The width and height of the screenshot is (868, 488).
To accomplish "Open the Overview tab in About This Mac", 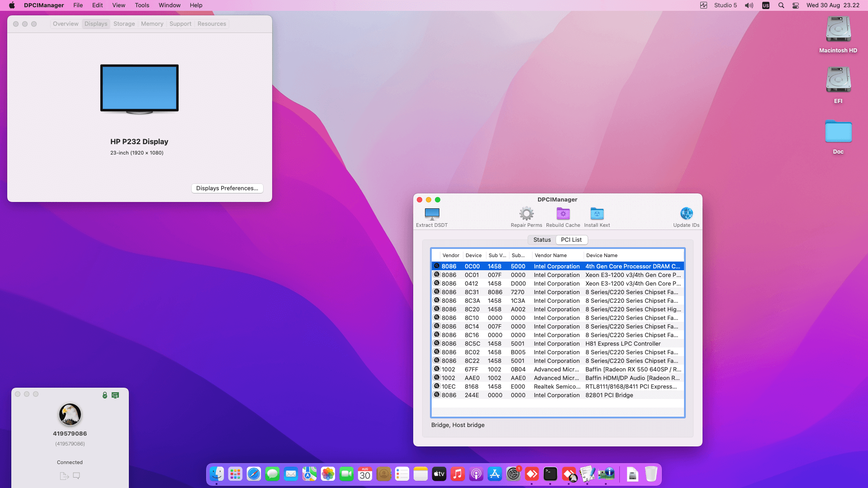I will click(x=66, y=24).
